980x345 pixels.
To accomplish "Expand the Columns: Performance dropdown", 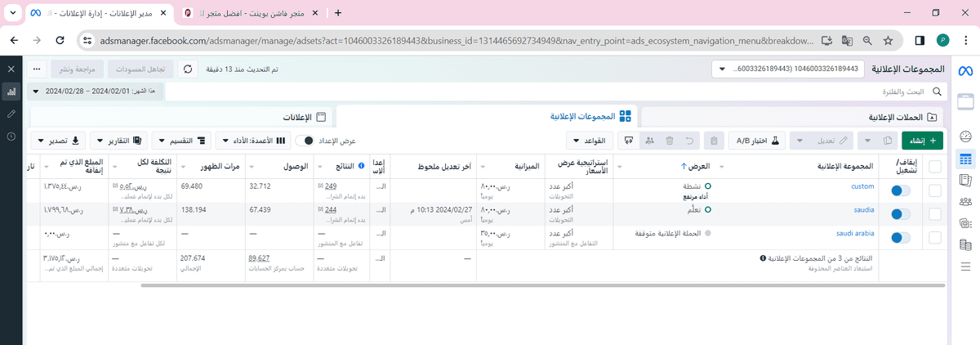I will tap(252, 141).
